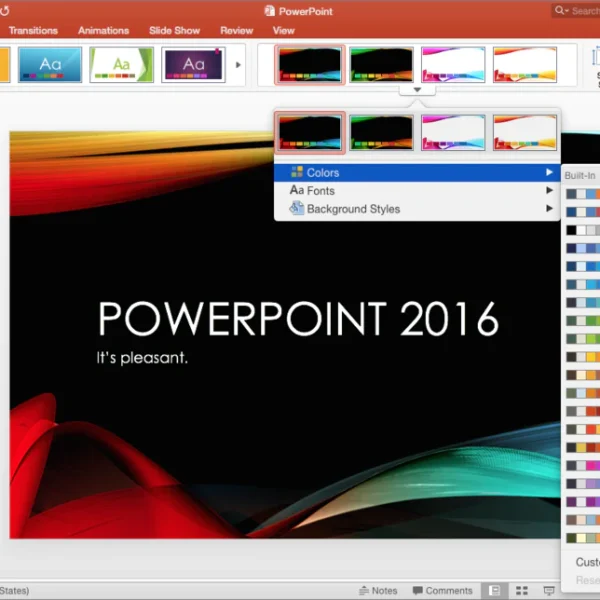Choose black green variant in dropdown panel

pyautogui.click(x=382, y=132)
